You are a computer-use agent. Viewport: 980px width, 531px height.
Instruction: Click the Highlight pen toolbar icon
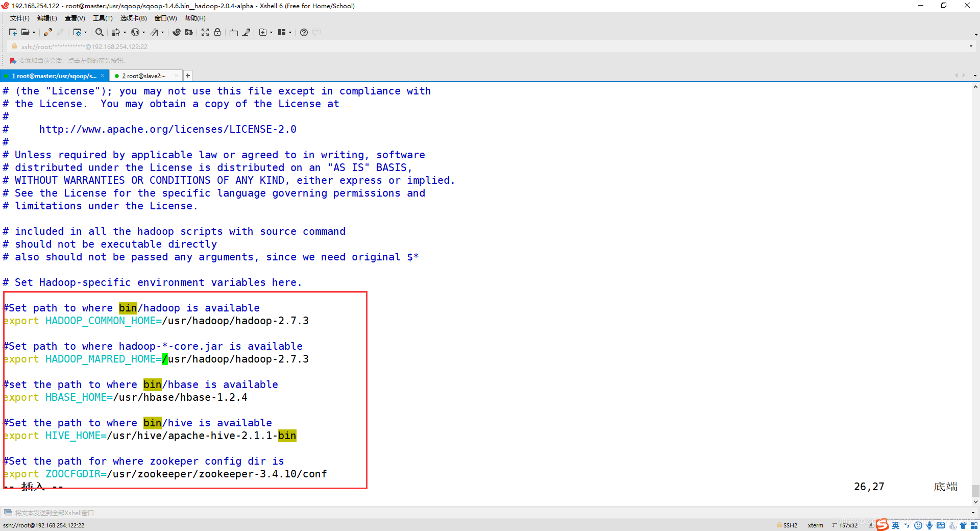pyautogui.click(x=246, y=32)
